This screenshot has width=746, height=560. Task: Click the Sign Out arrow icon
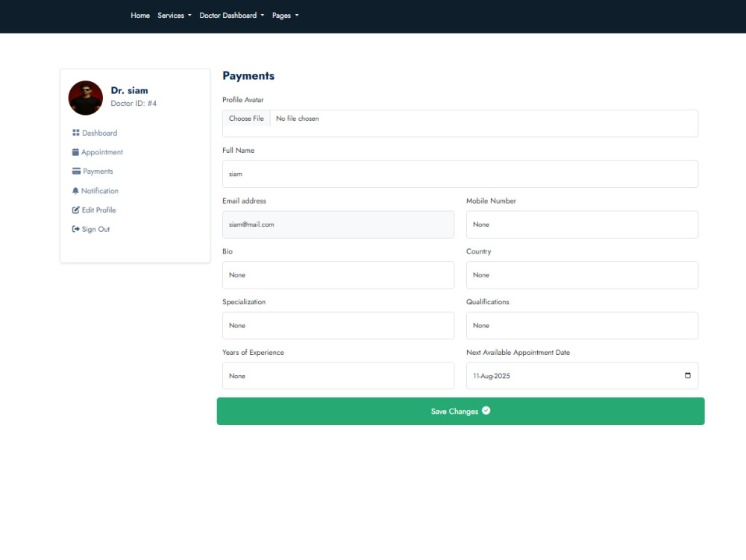pos(75,229)
